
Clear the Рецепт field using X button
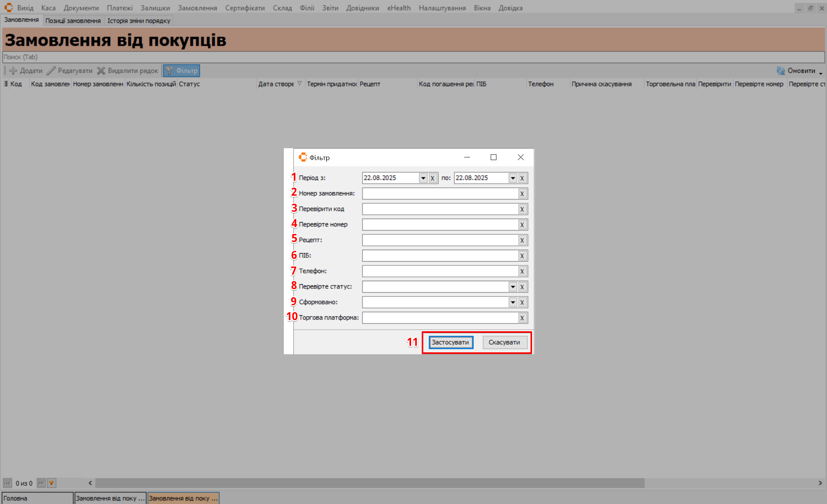tap(522, 241)
